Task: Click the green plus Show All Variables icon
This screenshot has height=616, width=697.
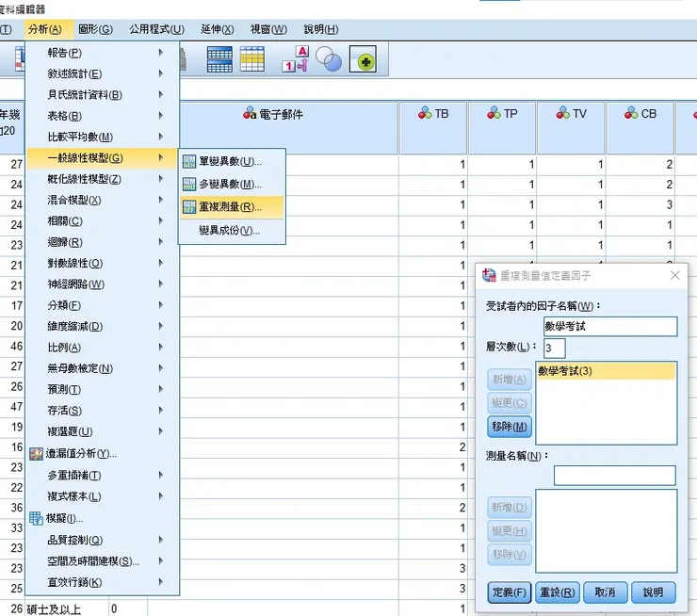Action: point(363,59)
